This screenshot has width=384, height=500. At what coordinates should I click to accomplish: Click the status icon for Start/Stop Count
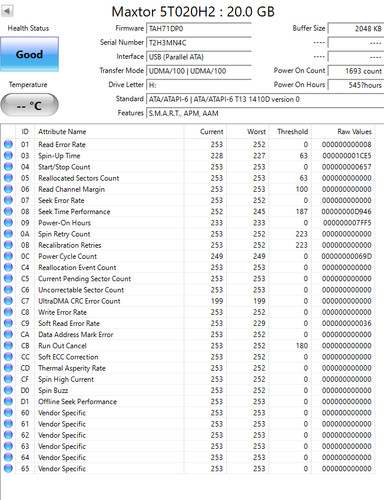(8, 167)
